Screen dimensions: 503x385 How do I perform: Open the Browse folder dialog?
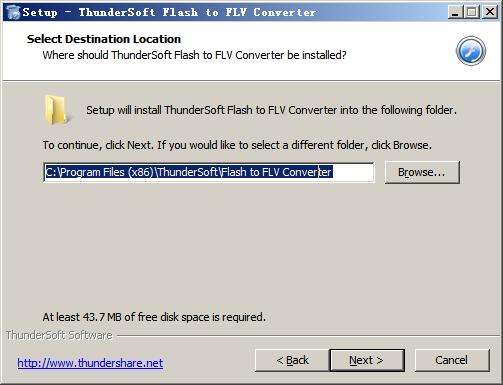422,172
